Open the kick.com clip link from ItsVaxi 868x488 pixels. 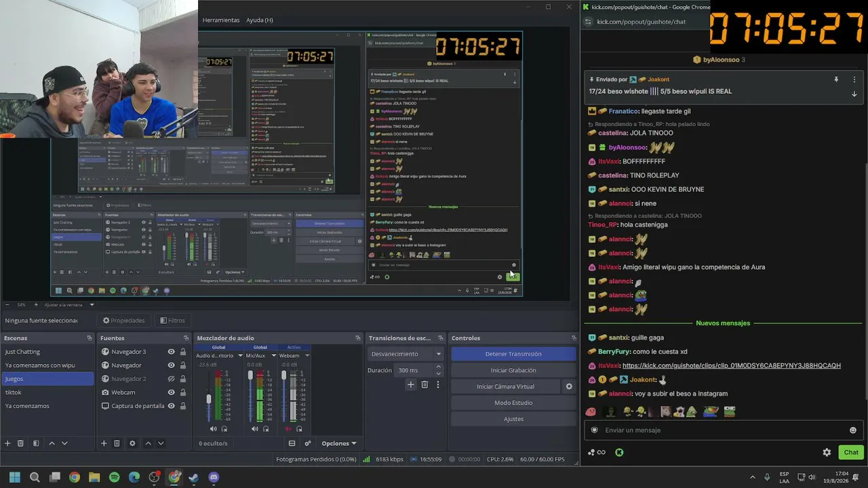(x=732, y=365)
